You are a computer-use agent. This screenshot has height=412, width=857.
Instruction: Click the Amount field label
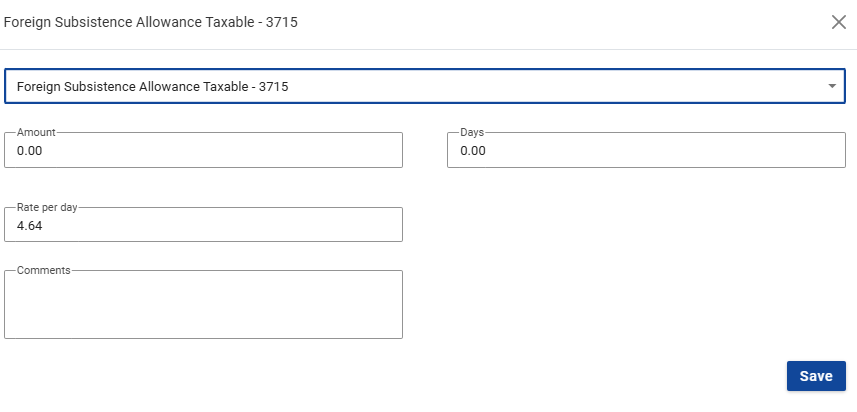tap(36, 132)
